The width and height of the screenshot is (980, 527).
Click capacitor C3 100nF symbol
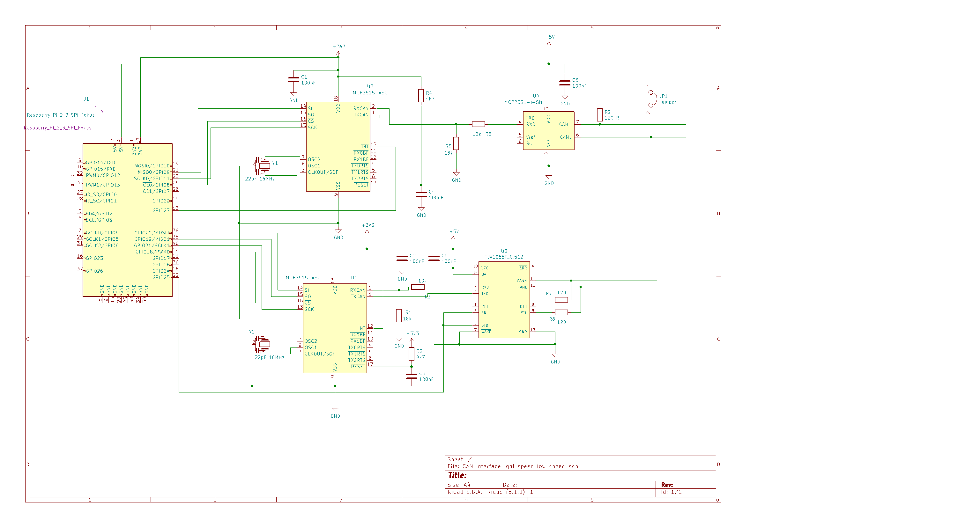tap(411, 376)
